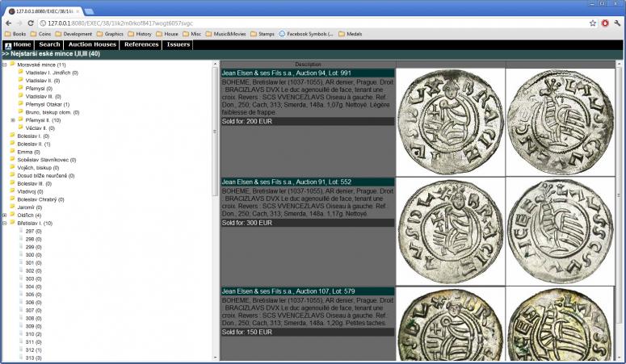
Task: Open the Coins bookmark folder
Action: coord(40,34)
